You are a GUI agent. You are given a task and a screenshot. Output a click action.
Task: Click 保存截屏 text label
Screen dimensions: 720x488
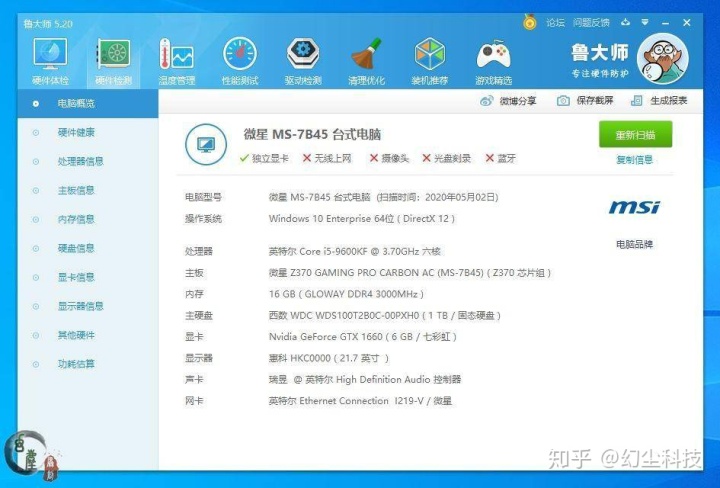[x=595, y=101]
